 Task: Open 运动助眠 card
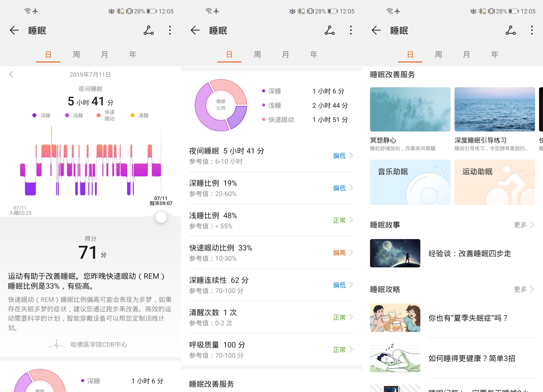[x=495, y=182]
